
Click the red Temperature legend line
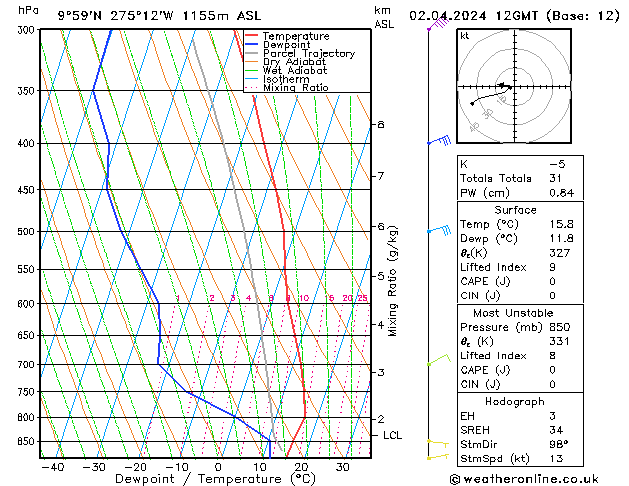point(253,36)
